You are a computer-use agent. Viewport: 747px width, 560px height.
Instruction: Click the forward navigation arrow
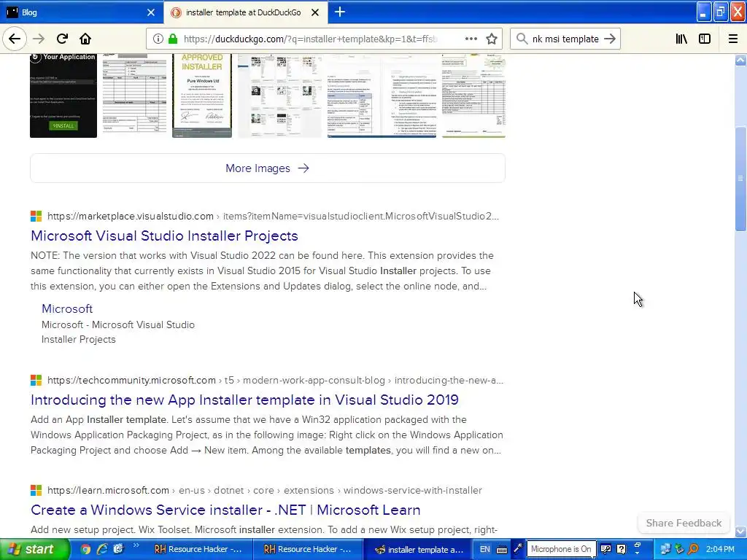(39, 39)
